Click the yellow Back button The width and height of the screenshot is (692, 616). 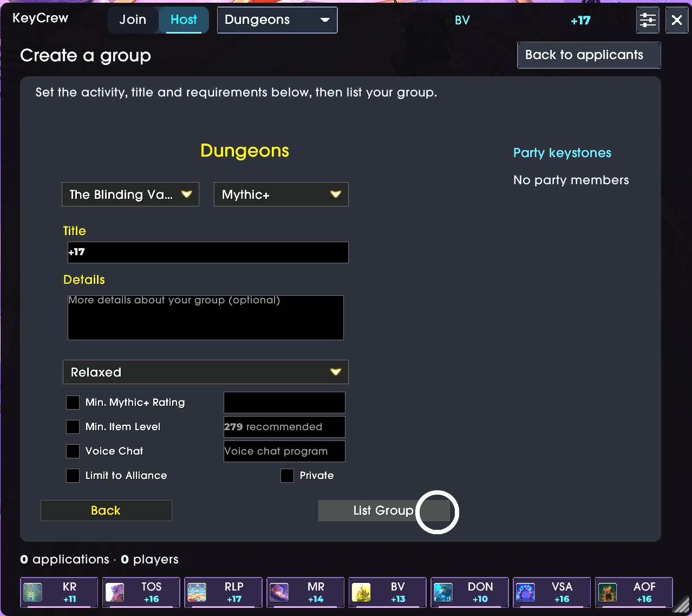[x=106, y=510]
